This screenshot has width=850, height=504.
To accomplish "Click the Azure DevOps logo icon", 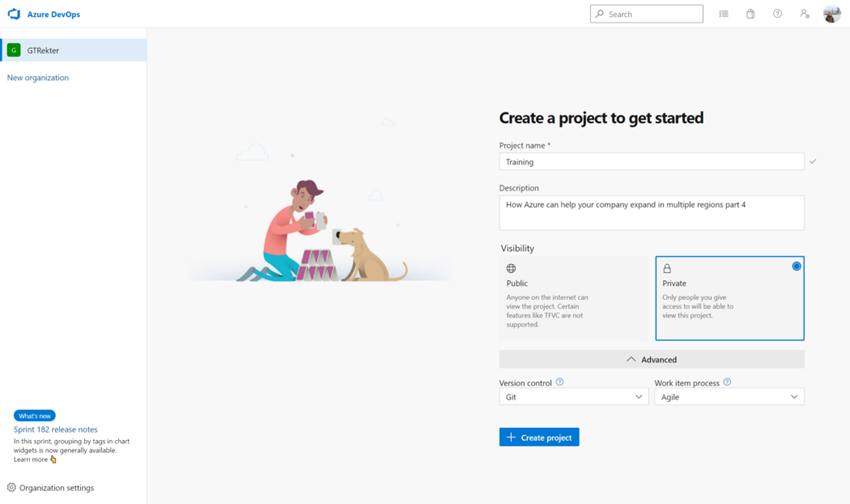I will tap(14, 14).
